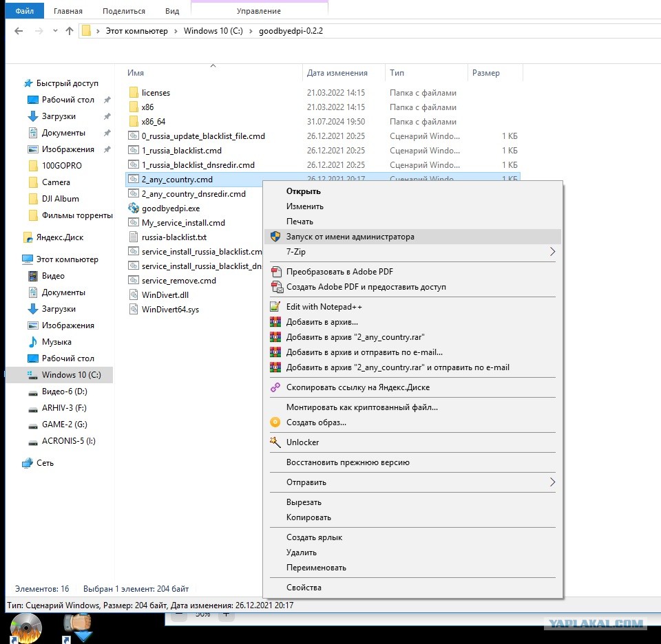Expand chevron after Windows 10 (C:) in address bar

pyautogui.click(x=251, y=31)
